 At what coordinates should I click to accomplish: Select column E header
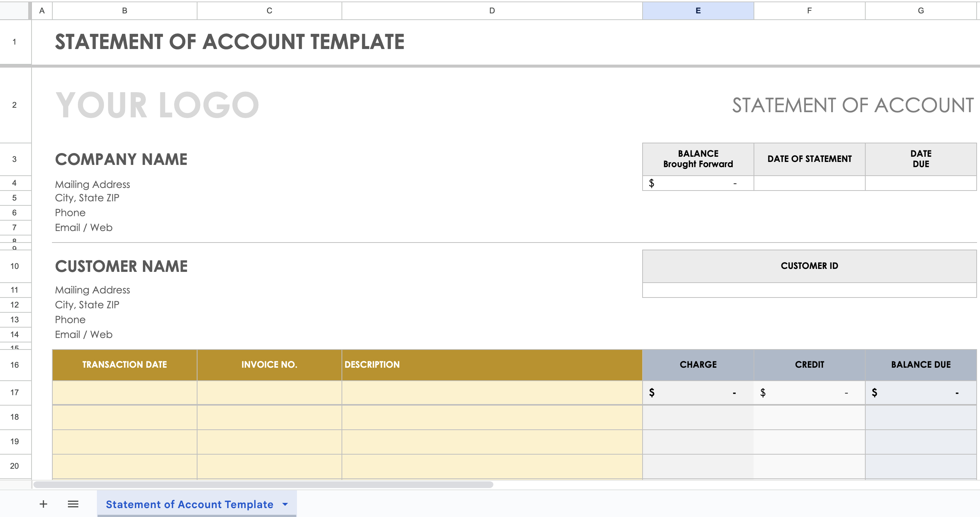pyautogui.click(x=698, y=11)
